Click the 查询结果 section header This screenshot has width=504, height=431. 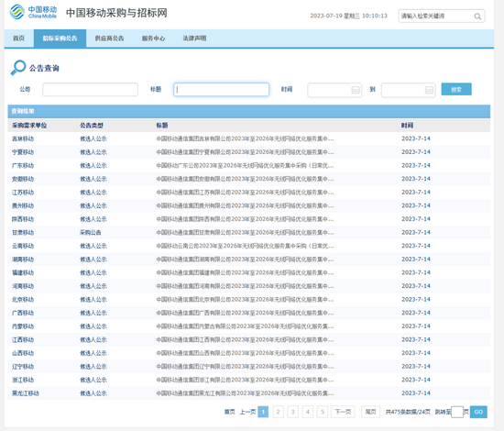(23, 111)
